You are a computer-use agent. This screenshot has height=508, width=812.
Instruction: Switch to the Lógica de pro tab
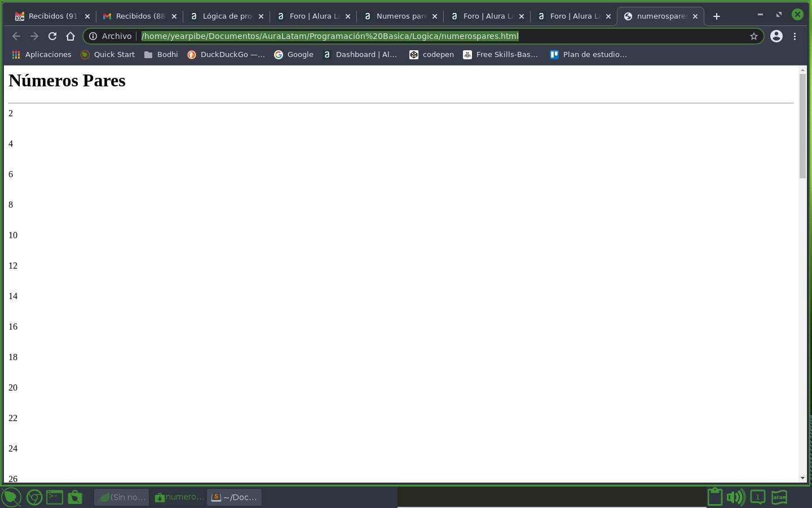(226, 16)
